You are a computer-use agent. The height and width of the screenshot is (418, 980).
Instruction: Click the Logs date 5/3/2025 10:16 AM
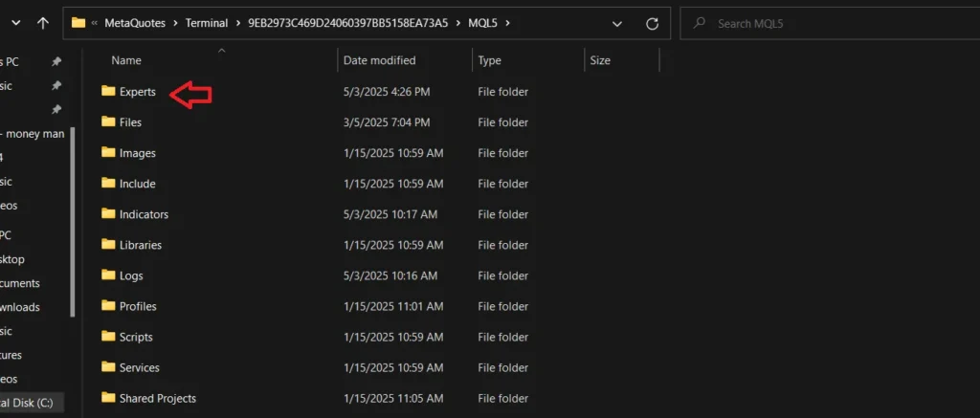coord(390,275)
